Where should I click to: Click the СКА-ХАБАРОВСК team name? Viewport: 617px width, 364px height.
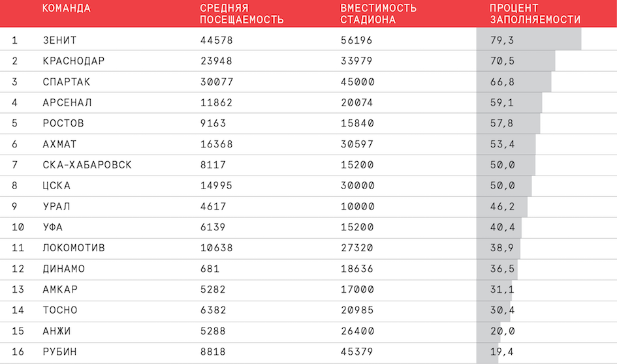tap(87, 164)
